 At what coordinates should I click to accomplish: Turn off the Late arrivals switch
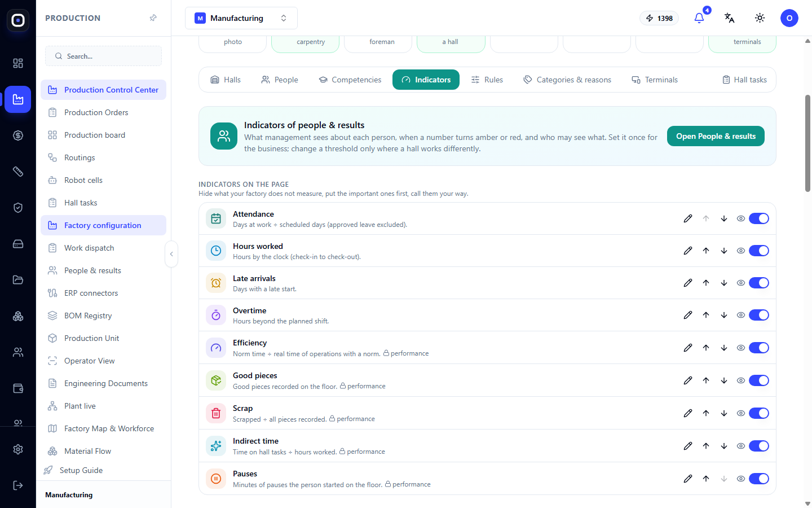[759, 283]
